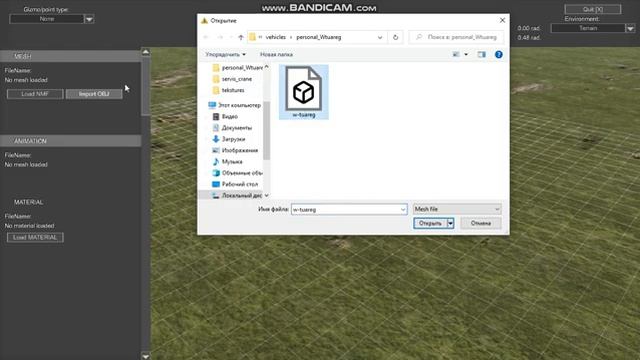Click the Открыть button
This screenshot has width=640, height=360.
(x=430, y=223)
